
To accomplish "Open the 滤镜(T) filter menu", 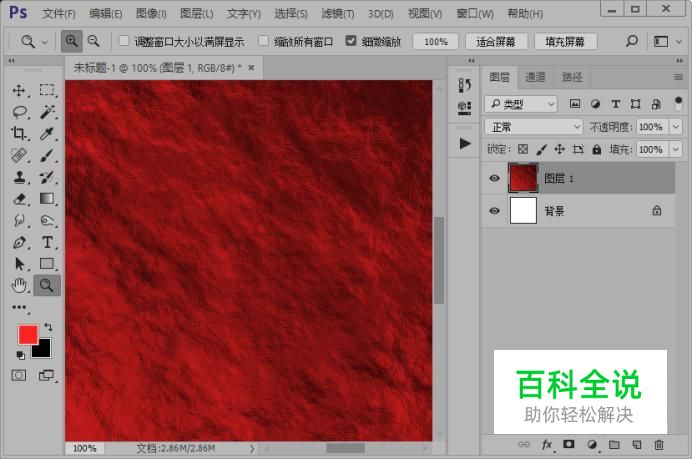I will pyautogui.click(x=338, y=14).
